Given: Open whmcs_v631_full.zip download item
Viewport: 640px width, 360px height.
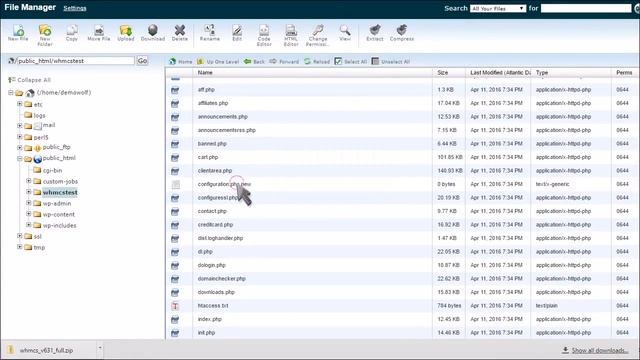Looking at the screenshot, I should point(46,350).
